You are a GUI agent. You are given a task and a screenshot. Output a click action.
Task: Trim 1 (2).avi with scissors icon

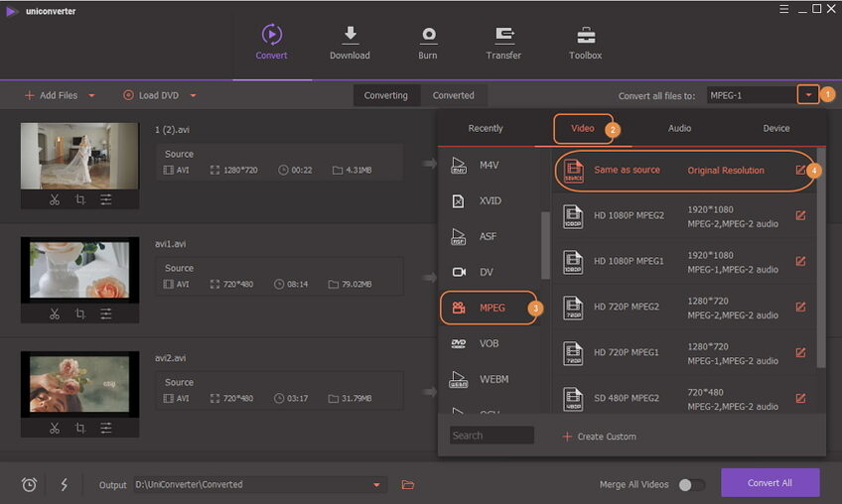coord(55,199)
